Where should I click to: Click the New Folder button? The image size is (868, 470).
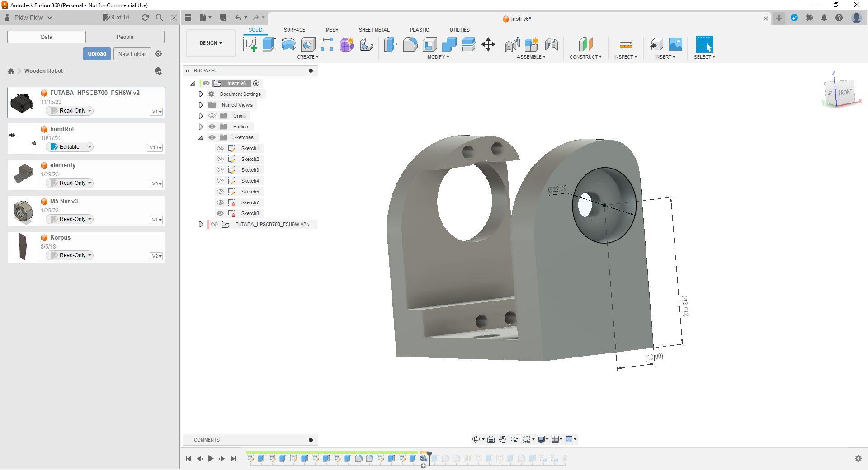click(x=132, y=54)
